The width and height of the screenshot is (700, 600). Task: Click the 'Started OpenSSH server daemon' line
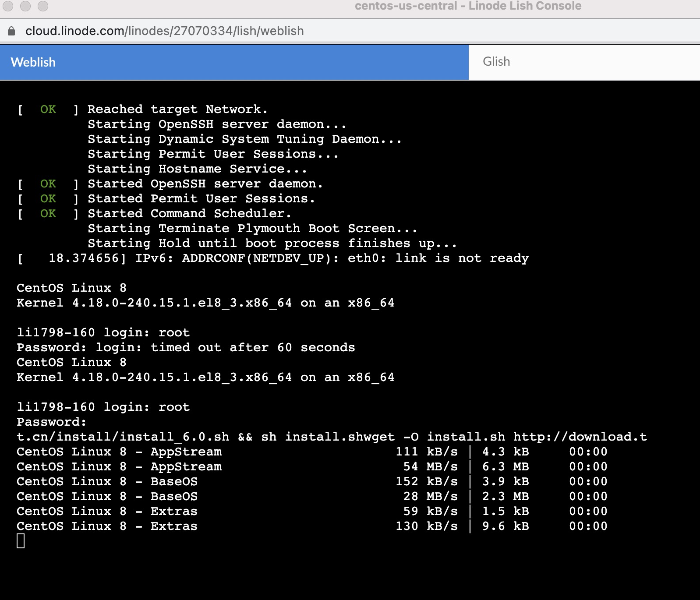(205, 184)
